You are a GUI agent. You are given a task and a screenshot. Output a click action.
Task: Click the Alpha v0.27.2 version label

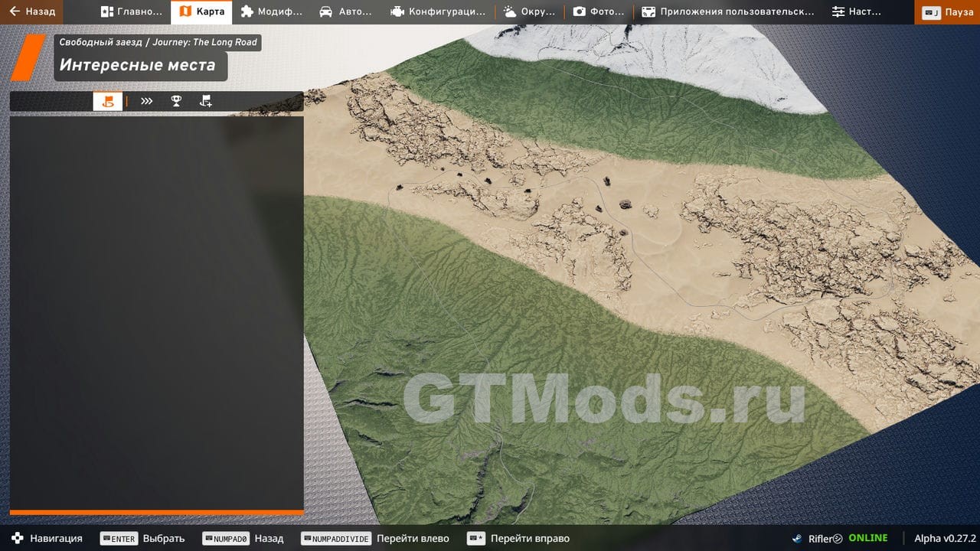point(945,538)
